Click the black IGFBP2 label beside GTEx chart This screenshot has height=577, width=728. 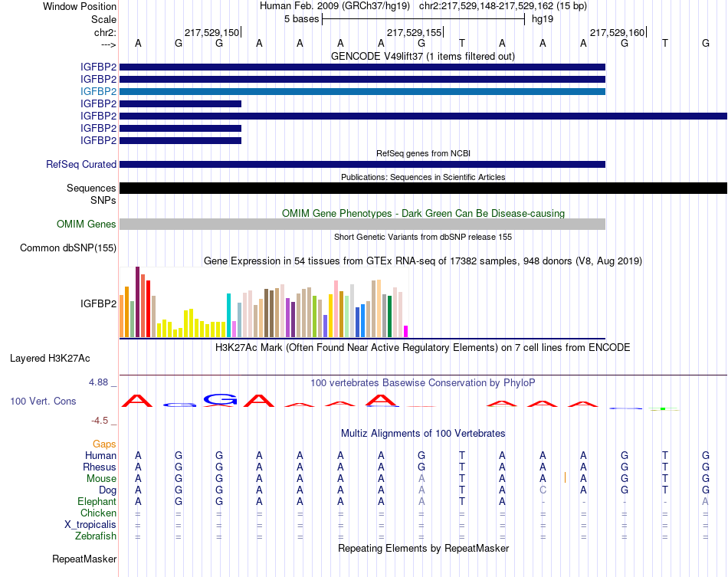pos(98,303)
